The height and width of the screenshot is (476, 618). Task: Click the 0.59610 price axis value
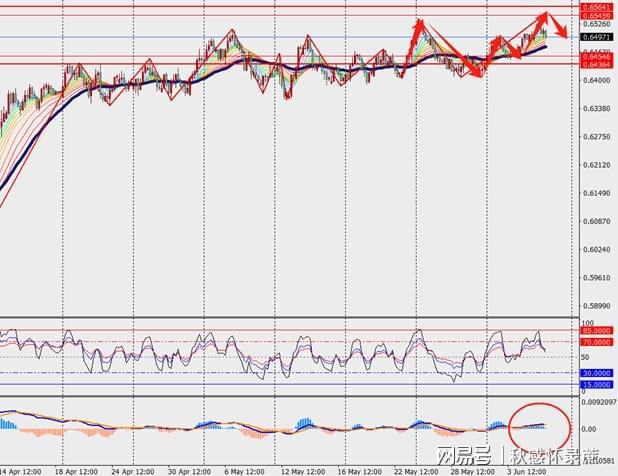click(596, 278)
